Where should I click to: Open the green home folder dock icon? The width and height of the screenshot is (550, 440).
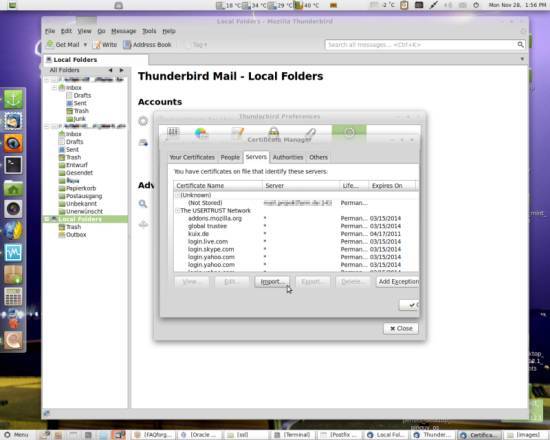13,187
